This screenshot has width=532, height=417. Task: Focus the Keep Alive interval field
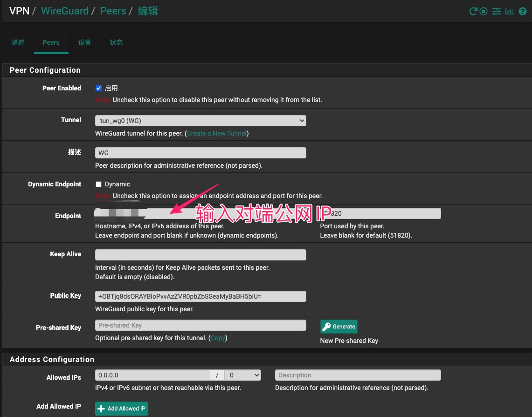click(200, 255)
